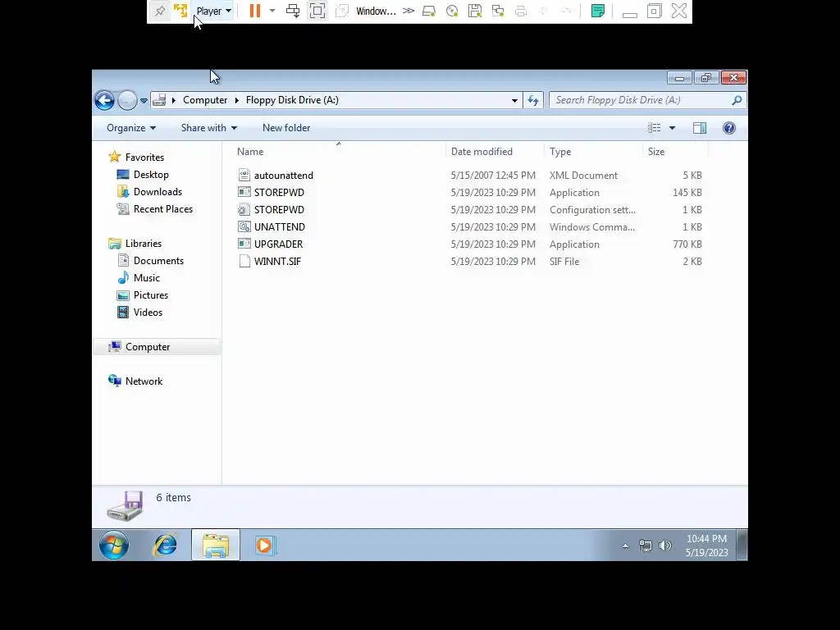Open the volume speaker tray icon
The width and height of the screenshot is (840, 630).
[664, 546]
